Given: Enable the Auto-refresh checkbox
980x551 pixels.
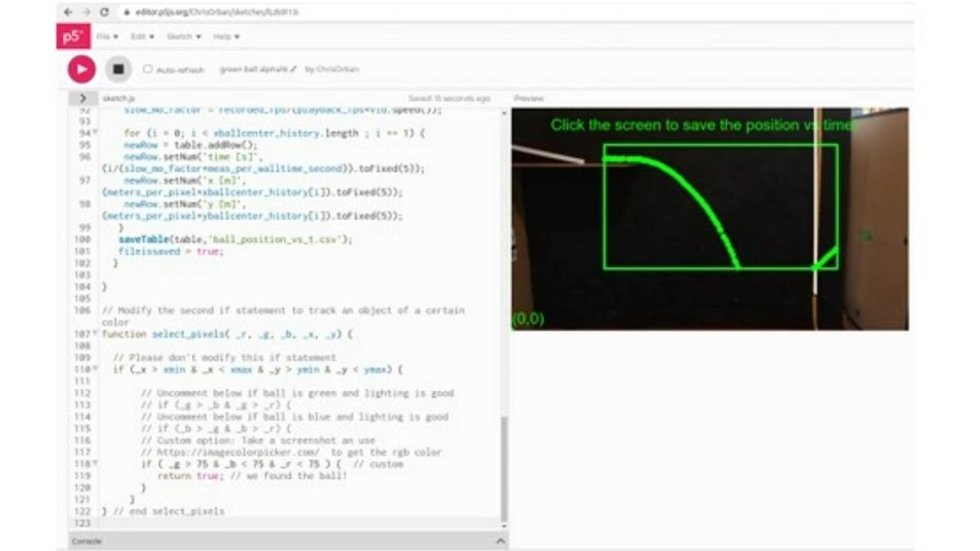Looking at the screenshot, I should (x=148, y=69).
